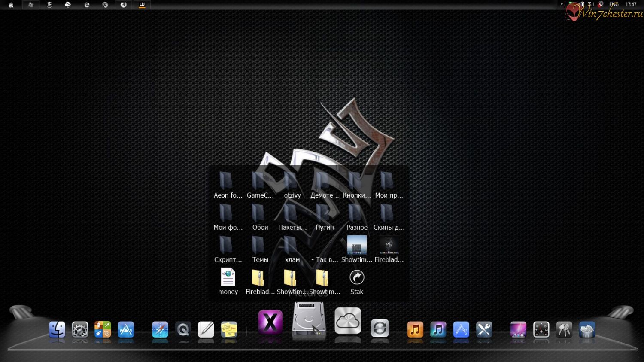Open the 'хлам' folder
The image size is (644, 362).
pyautogui.click(x=292, y=250)
